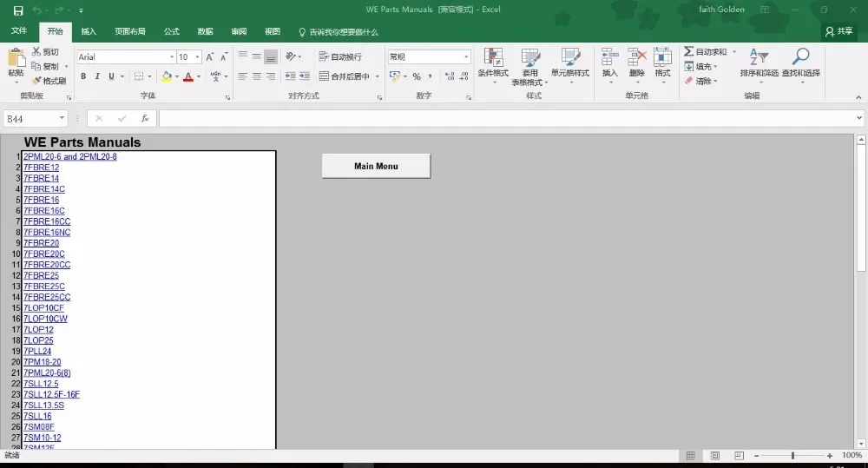Decrease indent in cell
This screenshot has width=868, height=468.
coord(290,76)
